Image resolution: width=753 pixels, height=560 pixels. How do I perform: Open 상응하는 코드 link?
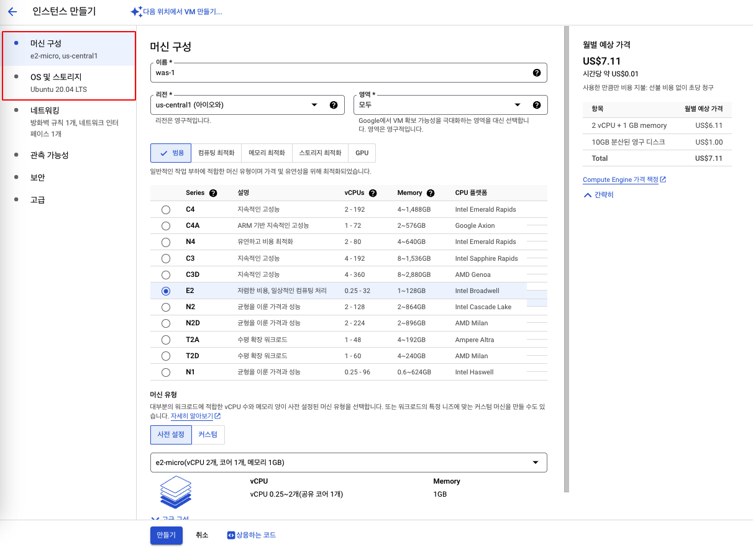click(x=251, y=535)
